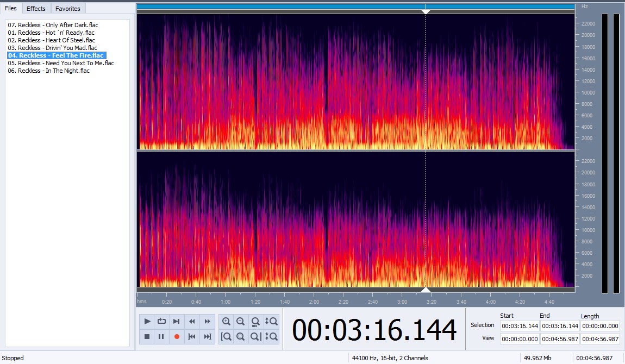This screenshot has height=364, width=625.
Task: Click the Hz label above frequency scale
Action: click(584, 7)
